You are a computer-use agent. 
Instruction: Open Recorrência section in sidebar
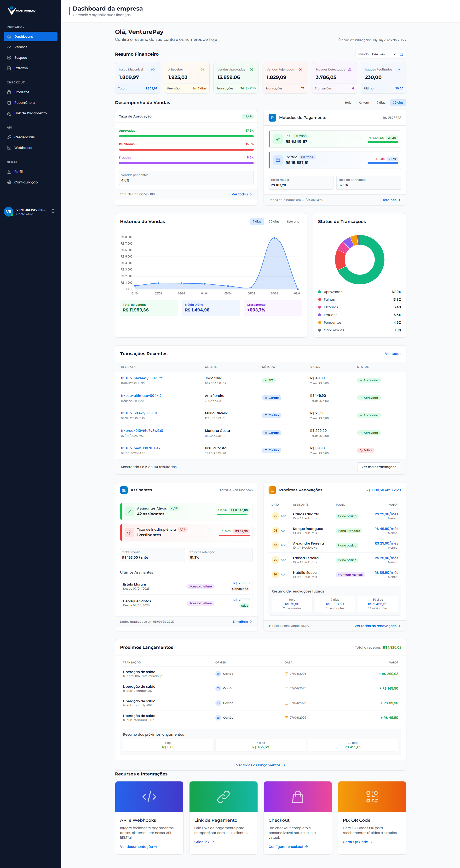pyautogui.click(x=31, y=103)
